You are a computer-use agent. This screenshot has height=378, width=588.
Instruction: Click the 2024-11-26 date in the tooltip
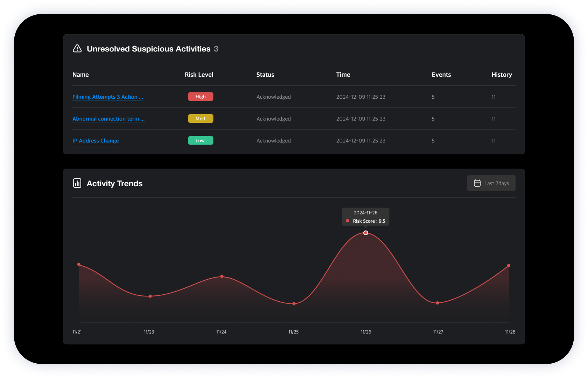(x=365, y=213)
